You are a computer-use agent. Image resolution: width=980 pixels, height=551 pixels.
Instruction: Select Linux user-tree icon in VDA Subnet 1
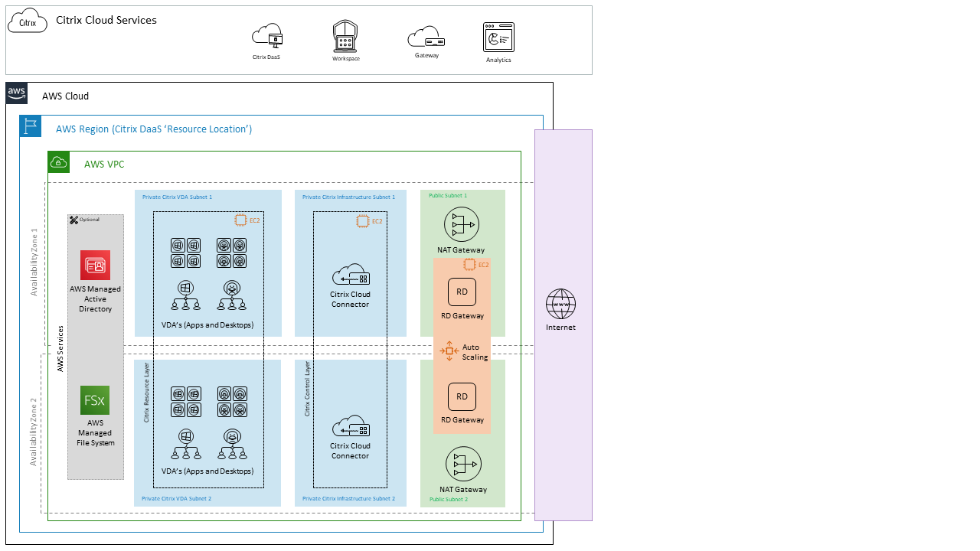(231, 295)
